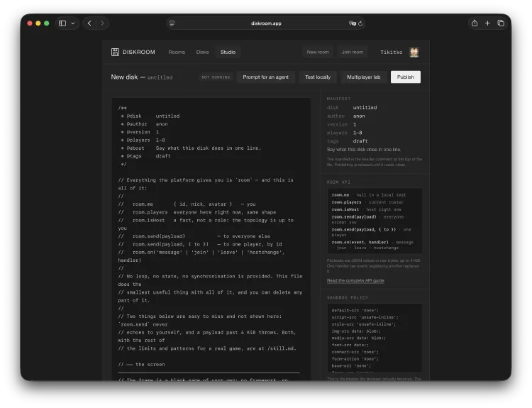Click the '@players 1-8' line in editor
Screen dimensions: 532x408
tap(143, 140)
